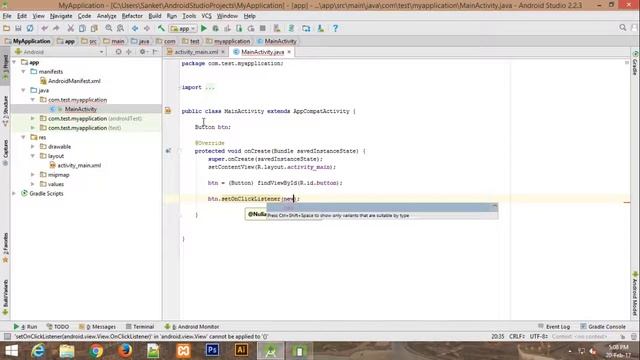The width and height of the screenshot is (640, 360).
Task: Open Replace from the toolbar icon
Action: pos(120,28)
